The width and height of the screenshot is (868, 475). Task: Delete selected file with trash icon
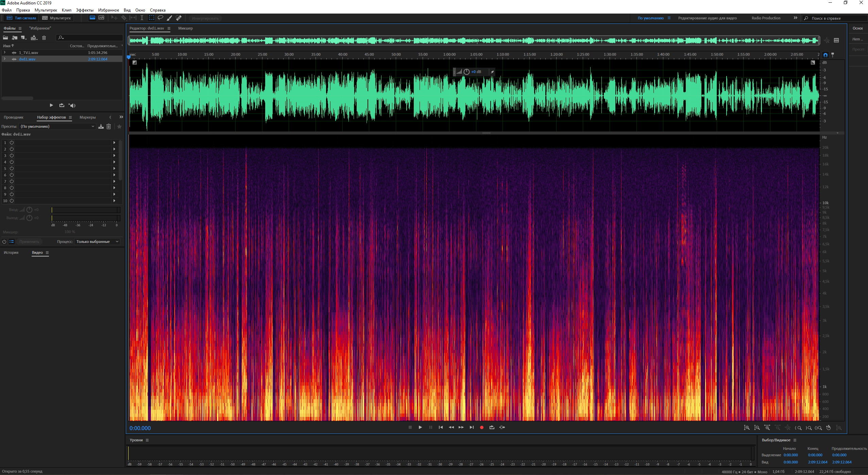click(44, 38)
